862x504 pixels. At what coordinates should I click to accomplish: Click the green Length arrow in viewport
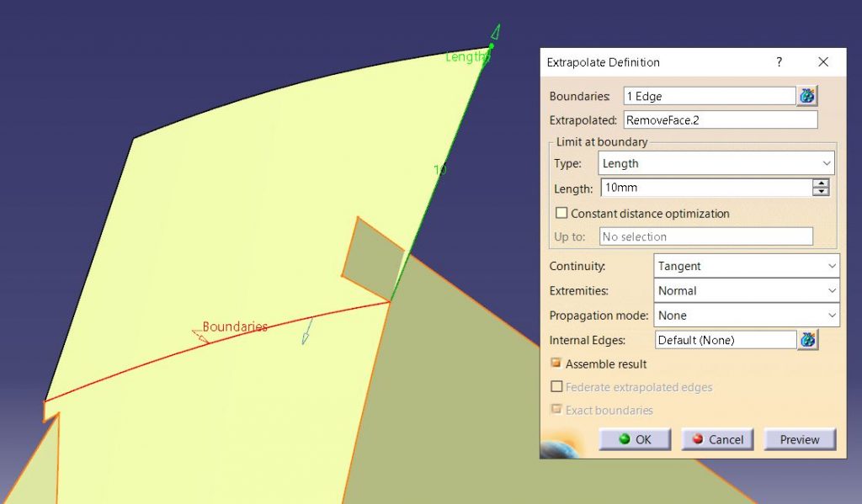pyautogui.click(x=493, y=31)
